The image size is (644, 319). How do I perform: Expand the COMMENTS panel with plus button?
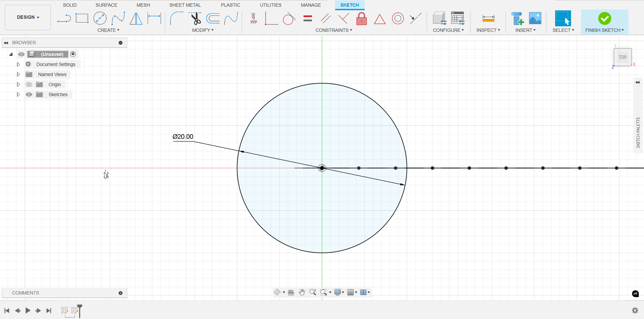[x=120, y=293]
